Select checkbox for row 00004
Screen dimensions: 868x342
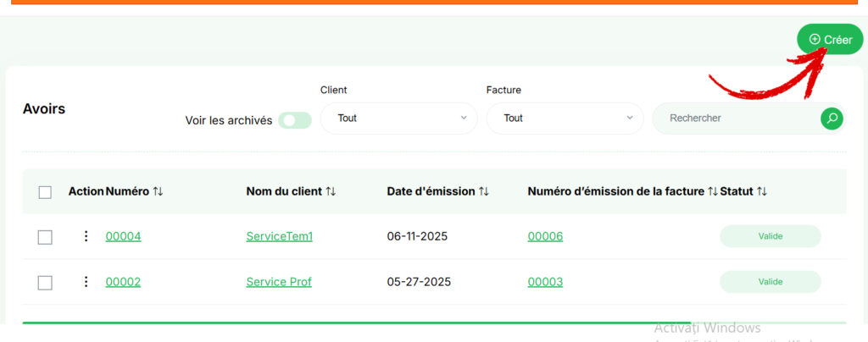click(45, 238)
